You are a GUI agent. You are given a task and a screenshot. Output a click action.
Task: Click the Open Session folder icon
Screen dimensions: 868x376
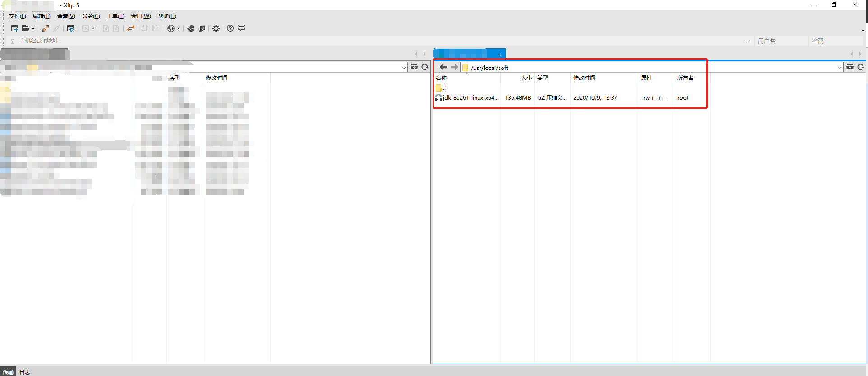(26, 28)
